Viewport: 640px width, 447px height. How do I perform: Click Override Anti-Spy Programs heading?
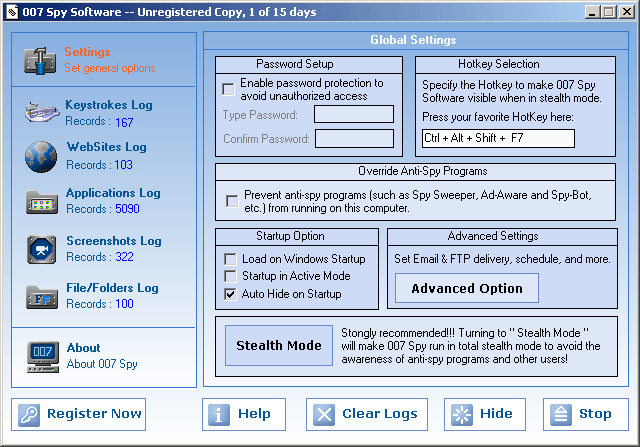point(422,171)
